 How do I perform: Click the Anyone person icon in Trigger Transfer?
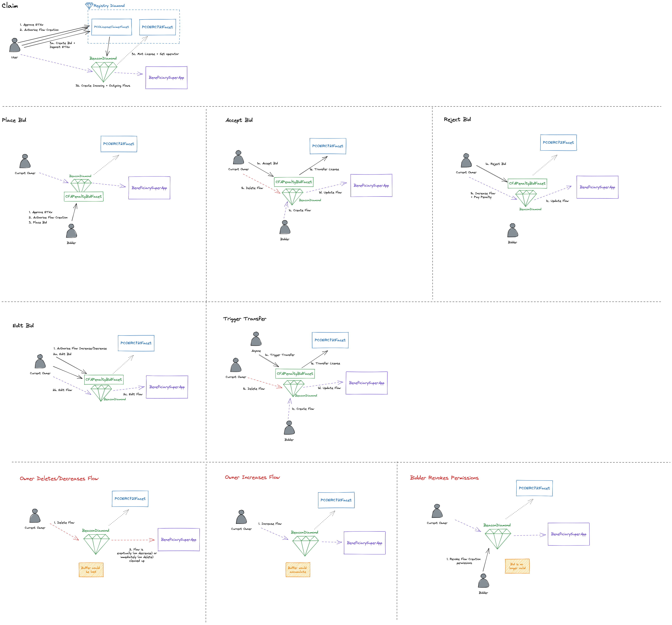[256, 339]
